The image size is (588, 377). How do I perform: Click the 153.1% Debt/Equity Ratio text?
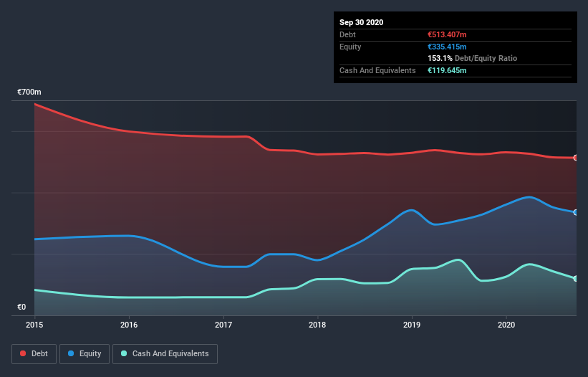(473, 58)
